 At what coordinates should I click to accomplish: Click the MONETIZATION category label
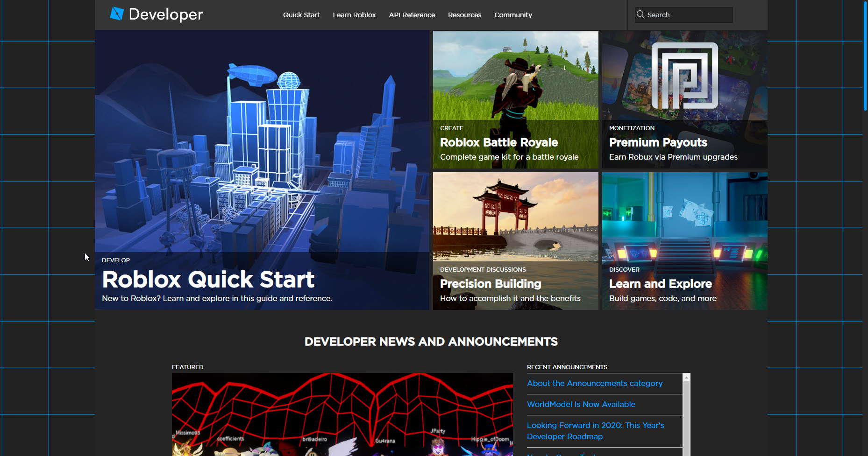[x=632, y=128]
